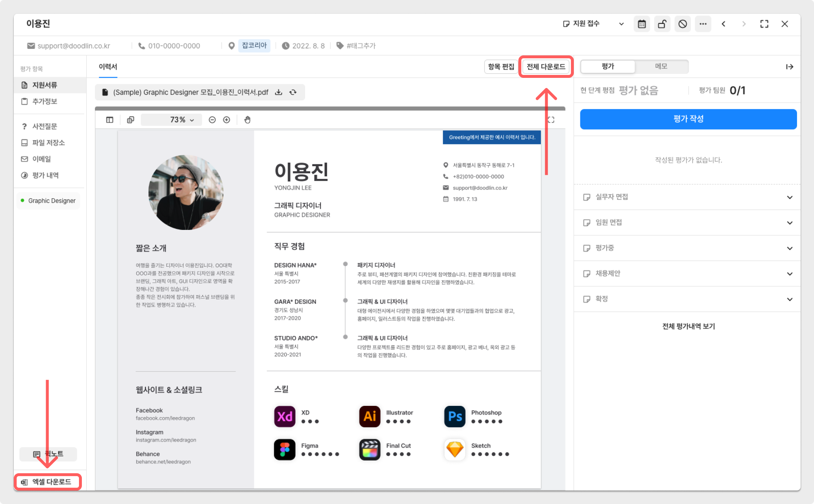Open the more options ellipsis menu
Image resolution: width=814 pixels, height=504 pixels.
[x=703, y=24]
